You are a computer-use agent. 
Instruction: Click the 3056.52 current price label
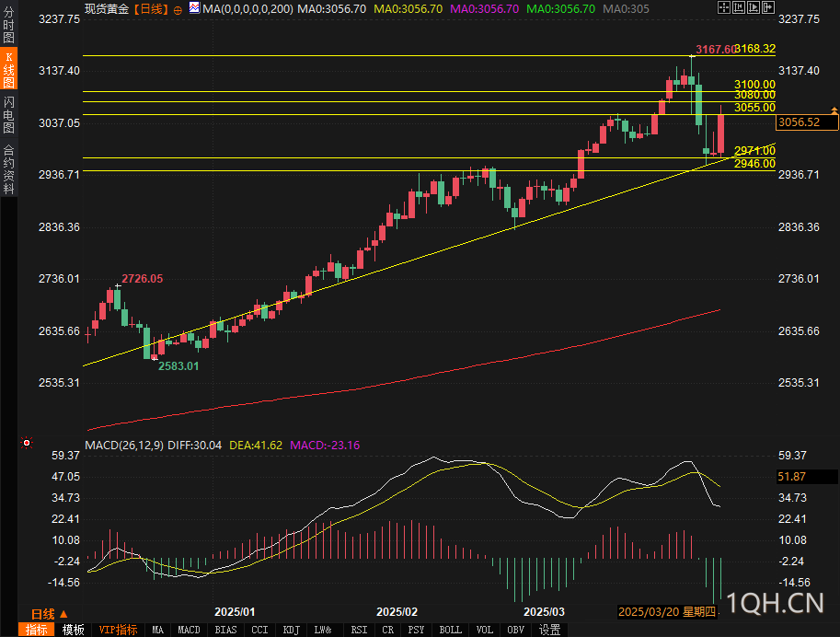[807, 122]
